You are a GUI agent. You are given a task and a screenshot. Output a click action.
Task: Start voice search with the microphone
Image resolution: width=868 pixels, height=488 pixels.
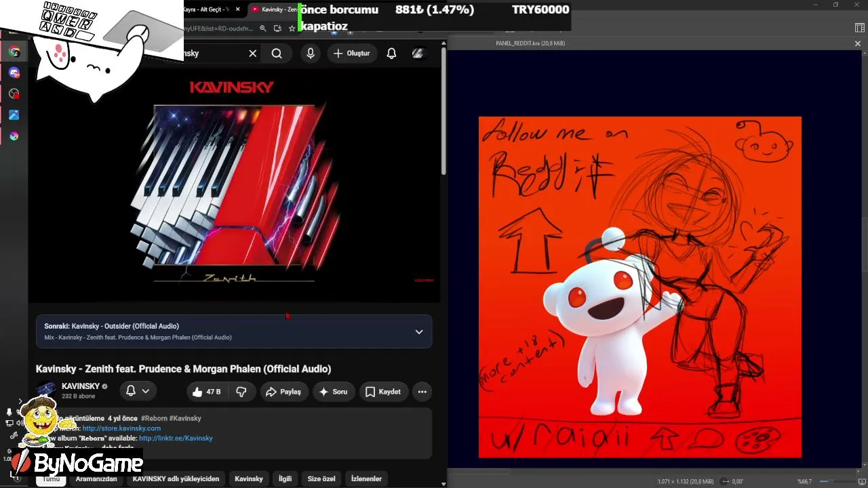311,54
